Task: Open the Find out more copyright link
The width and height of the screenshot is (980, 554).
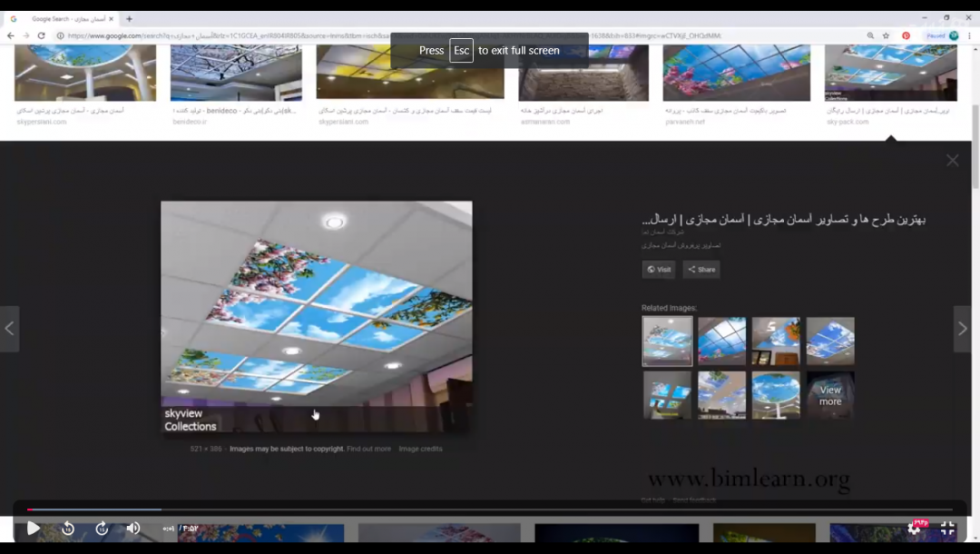Action: (368, 448)
